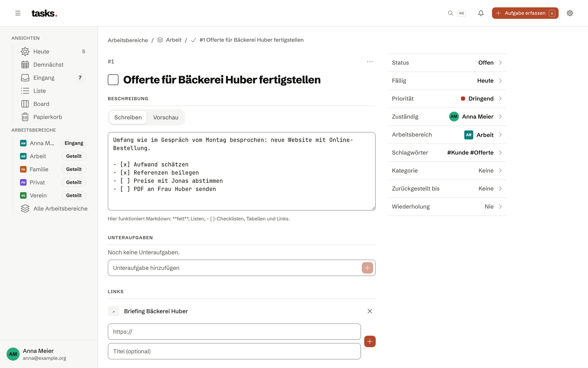This screenshot has height=368, width=588.
Task: Open the Briefing Bäckerei Huber external link icon
Action: click(x=113, y=311)
